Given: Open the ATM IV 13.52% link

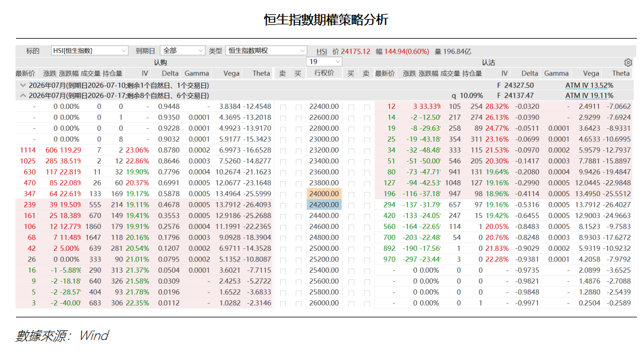Looking at the screenshot, I should coord(589,86).
